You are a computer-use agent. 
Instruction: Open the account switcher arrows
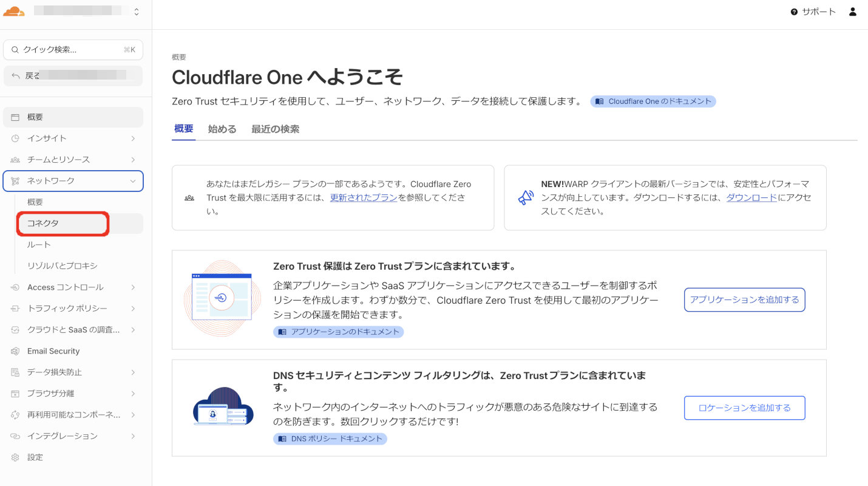coord(137,12)
